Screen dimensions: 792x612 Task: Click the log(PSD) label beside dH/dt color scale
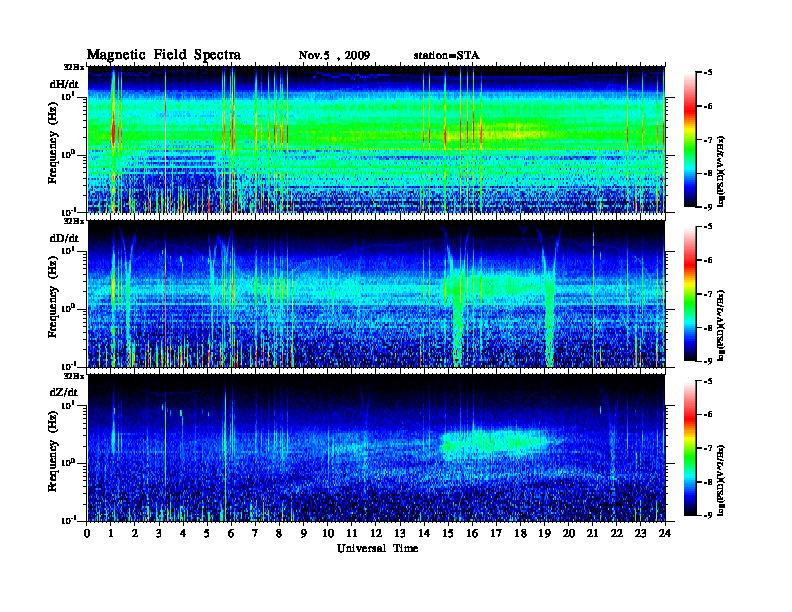coord(722,171)
